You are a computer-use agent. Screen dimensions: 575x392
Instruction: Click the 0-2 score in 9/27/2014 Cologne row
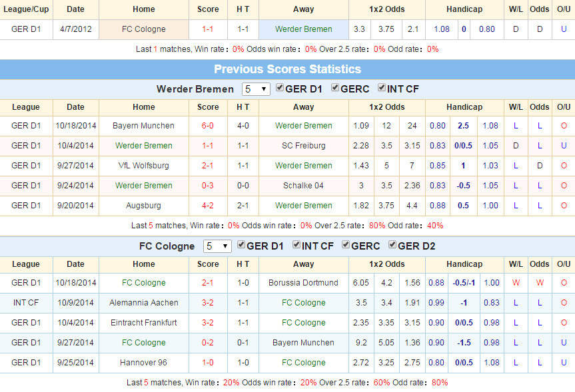coord(208,343)
